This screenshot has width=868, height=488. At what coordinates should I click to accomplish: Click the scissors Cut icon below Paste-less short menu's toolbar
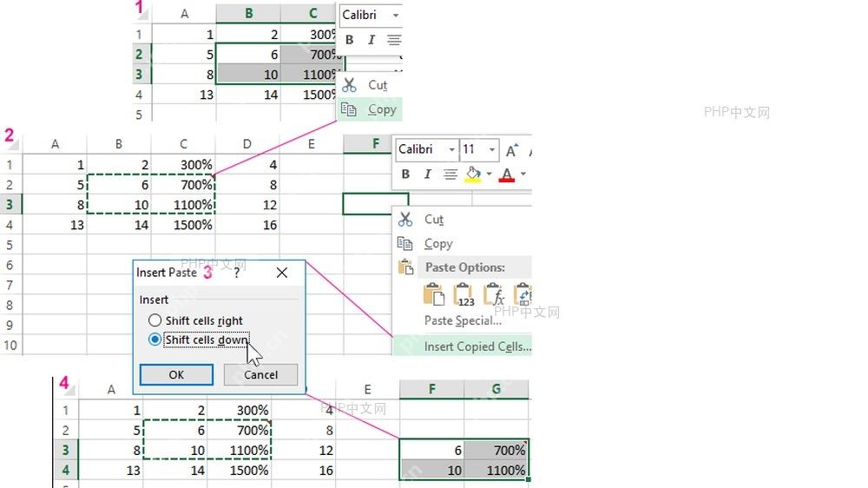[x=349, y=85]
